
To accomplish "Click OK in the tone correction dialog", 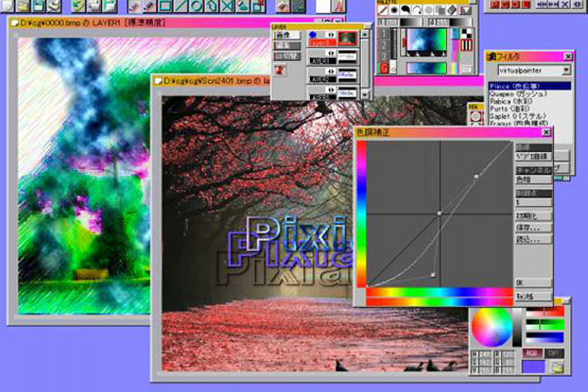I will point(533,283).
